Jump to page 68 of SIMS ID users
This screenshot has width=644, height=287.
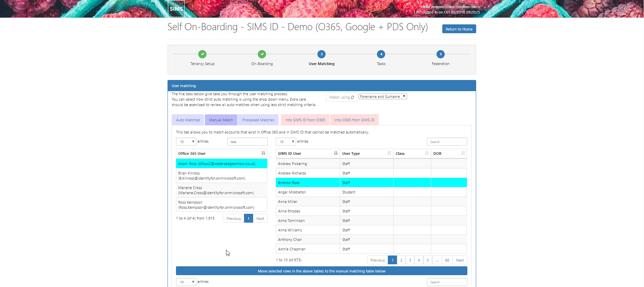447,260
